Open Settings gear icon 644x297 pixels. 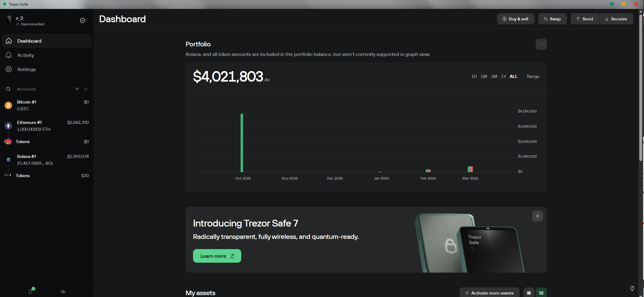(9, 69)
